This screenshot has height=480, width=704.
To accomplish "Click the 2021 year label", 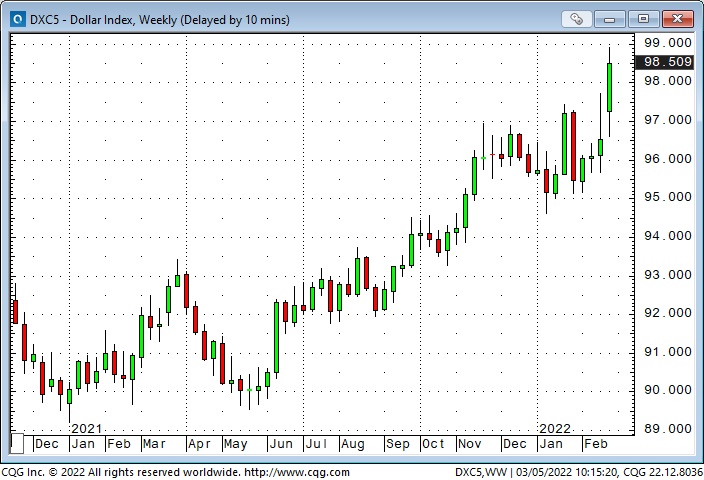I will [87, 429].
